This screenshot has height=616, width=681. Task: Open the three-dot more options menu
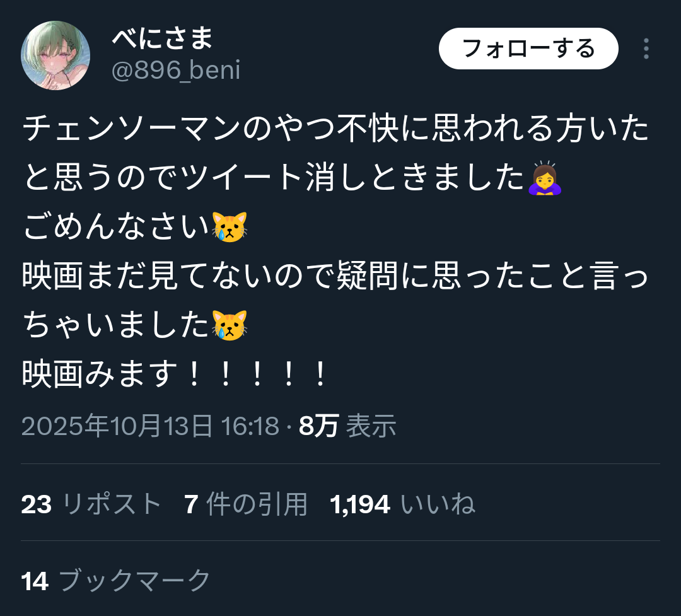(646, 49)
